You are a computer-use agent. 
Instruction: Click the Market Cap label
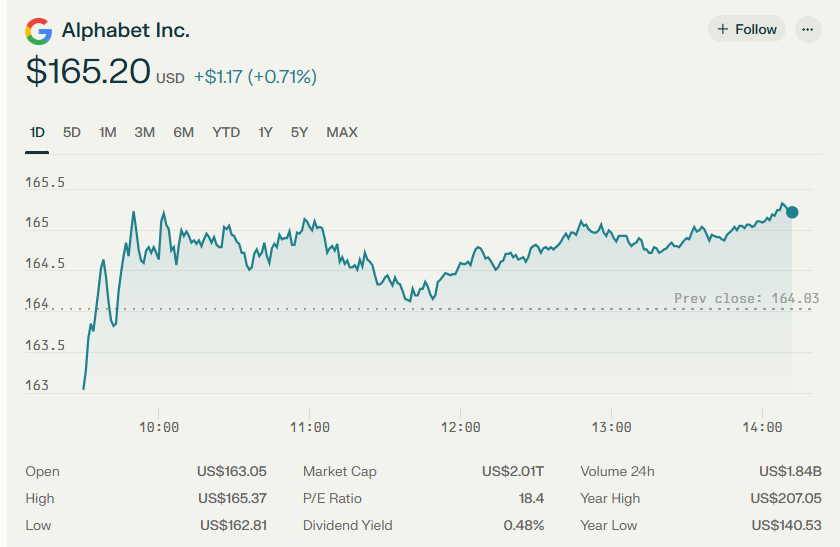[340, 471]
